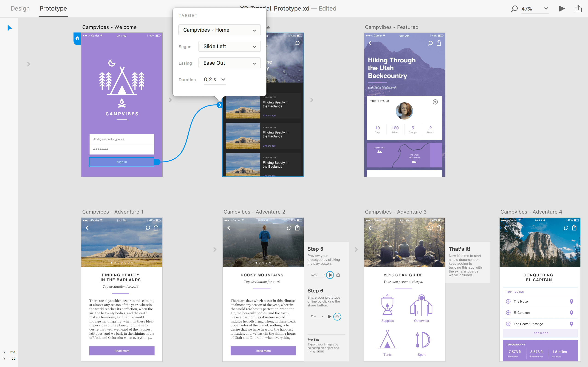Click 'Read more' button on Adventure 1

click(122, 350)
